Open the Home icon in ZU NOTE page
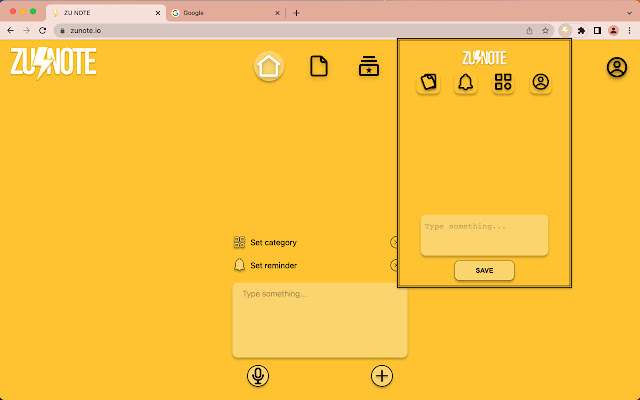This screenshot has height=400, width=640. [269, 66]
